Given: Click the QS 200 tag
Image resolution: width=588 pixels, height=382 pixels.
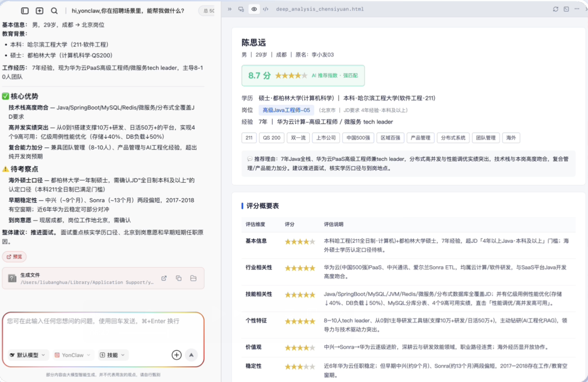Looking at the screenshot, I should point(272,138).
